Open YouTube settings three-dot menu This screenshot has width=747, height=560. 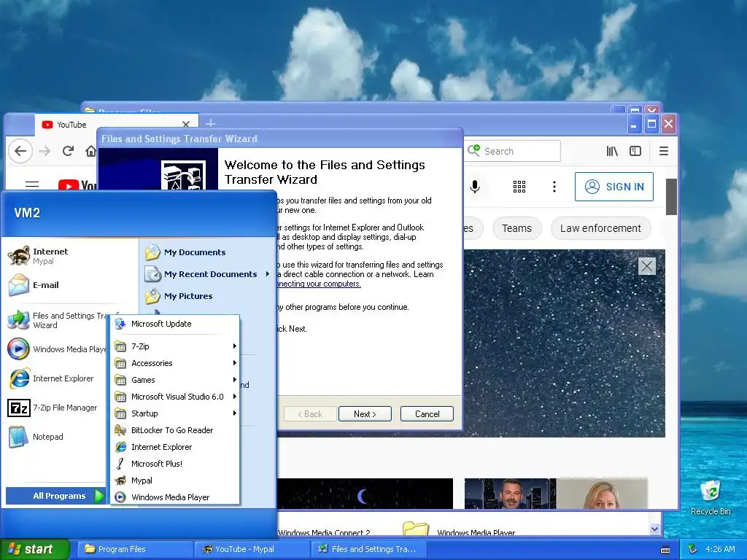click(x=554, y=187)
